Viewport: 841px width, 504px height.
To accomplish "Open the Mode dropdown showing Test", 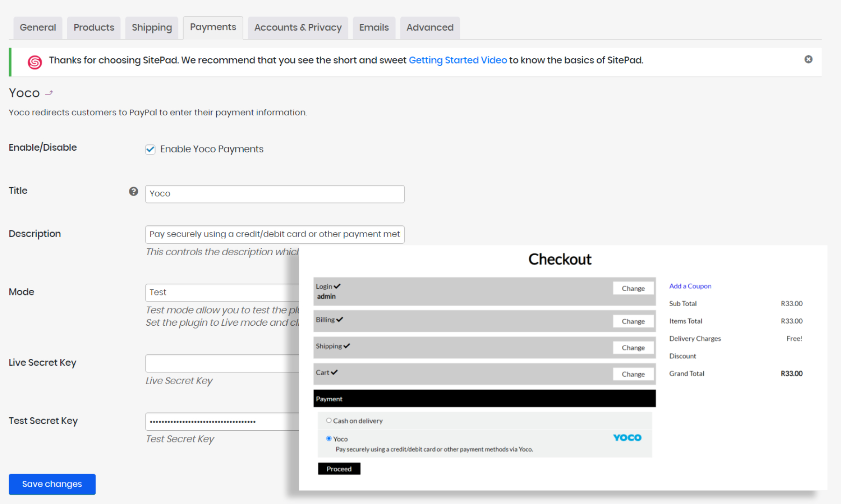I will pyautogui.click(x=222, y=293).
